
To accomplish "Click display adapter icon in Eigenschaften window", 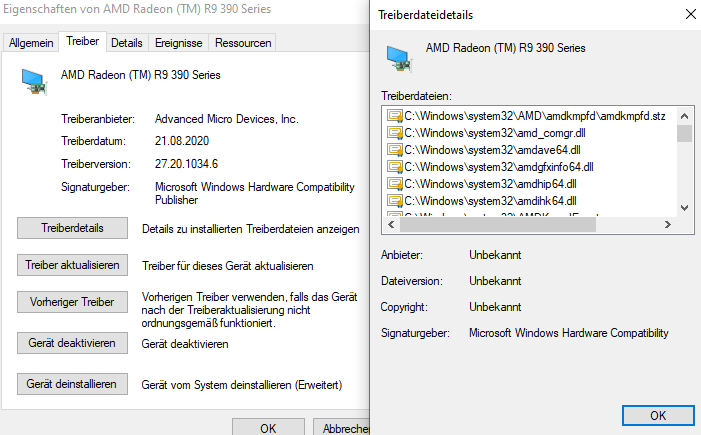I will (34, 82).
